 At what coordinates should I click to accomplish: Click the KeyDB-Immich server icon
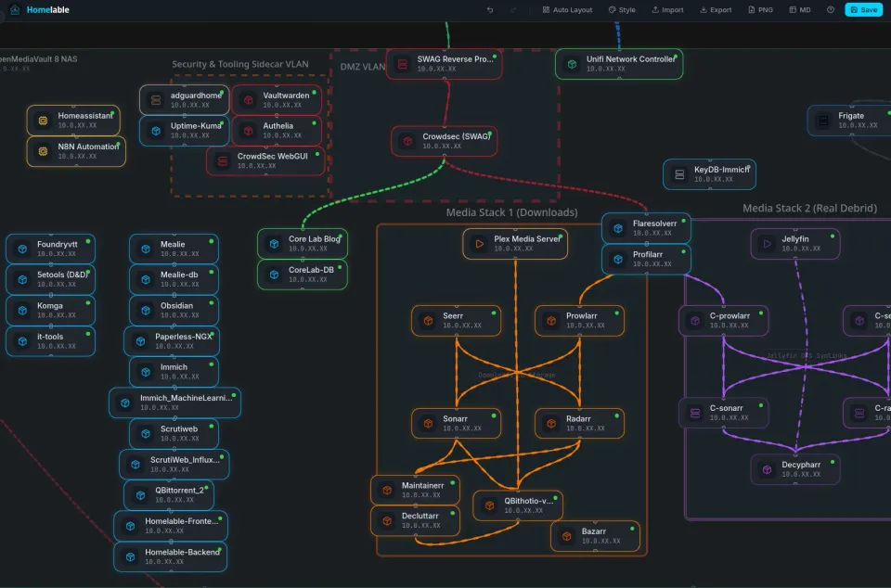coord(679,174)
